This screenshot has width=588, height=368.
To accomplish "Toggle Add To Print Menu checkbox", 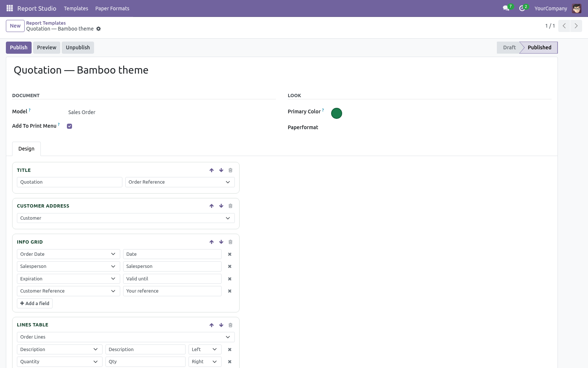I will (69, 126).
